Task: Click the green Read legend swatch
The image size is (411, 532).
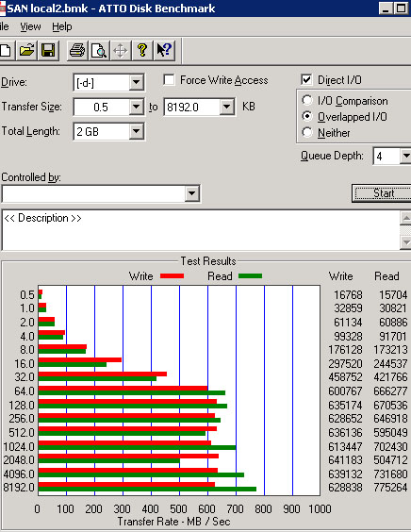Action: point(250,276)
